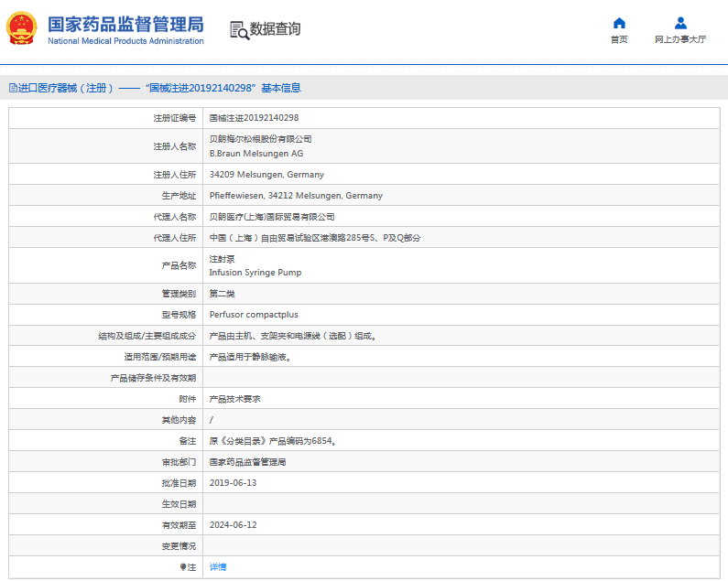The image size is (728, 581).
Task: Click the 结构及组成/主要组成成分 label
Action: coord(147,336)
